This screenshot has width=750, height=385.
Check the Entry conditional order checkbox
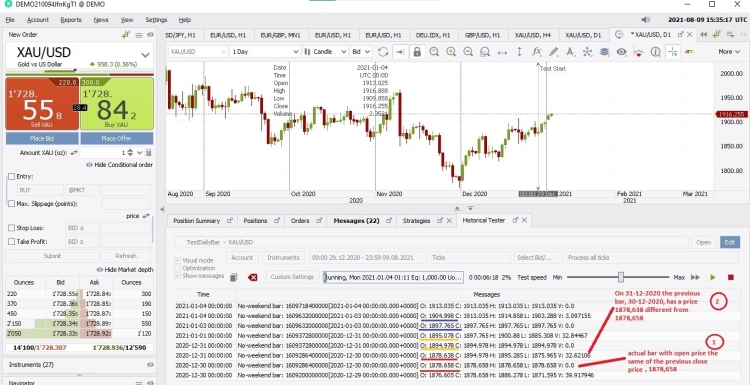pos(11,176)
